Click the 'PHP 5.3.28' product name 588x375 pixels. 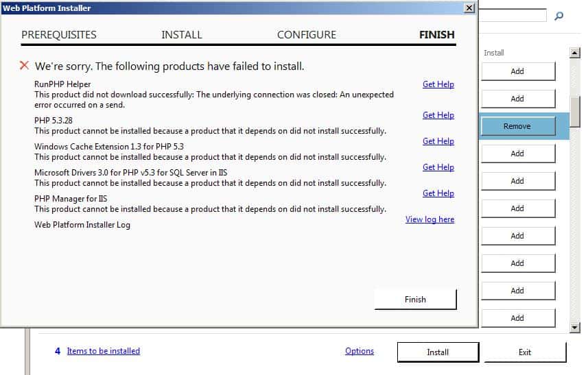[x=54, y=121]
